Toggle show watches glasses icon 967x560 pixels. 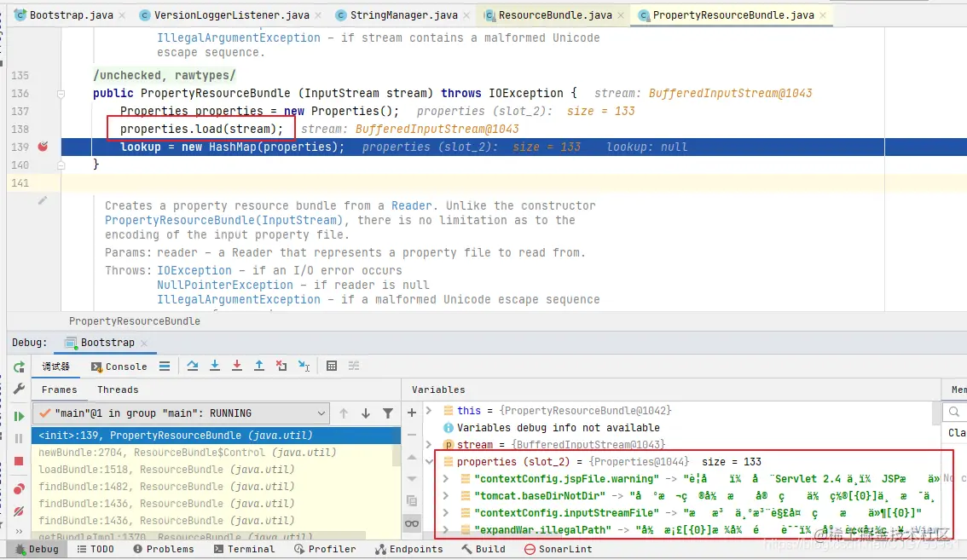[x=412, y=523]
